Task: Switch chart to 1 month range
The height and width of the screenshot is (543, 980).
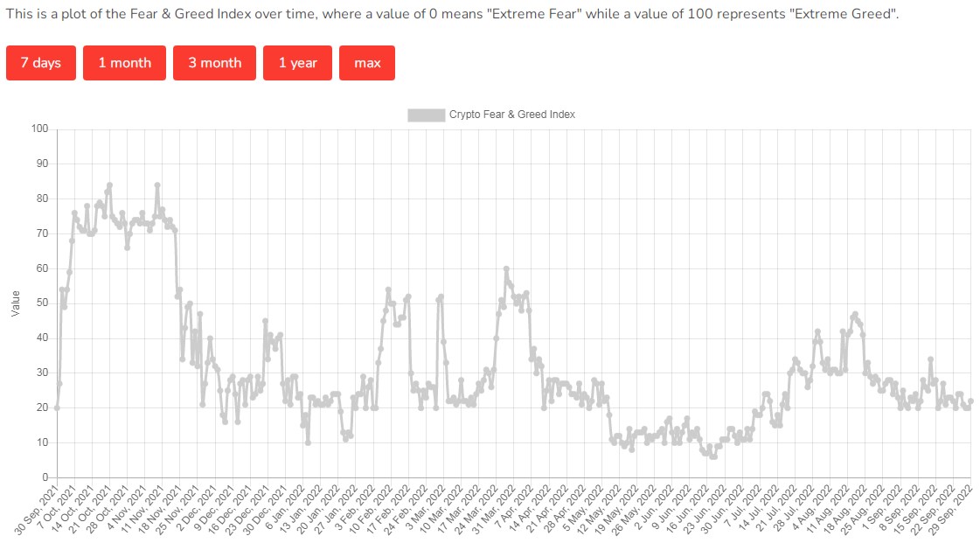Action: 124,63
